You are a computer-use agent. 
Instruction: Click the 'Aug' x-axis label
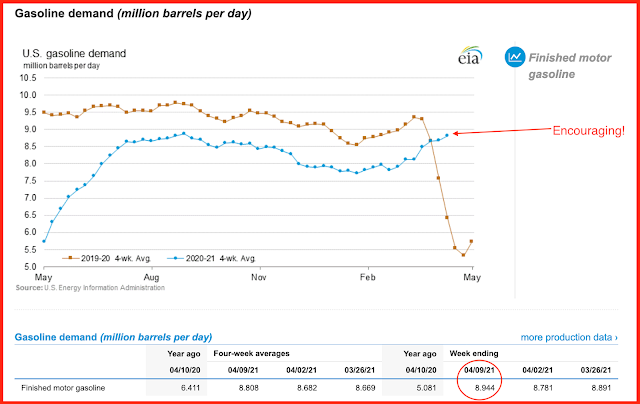(151, 277)
